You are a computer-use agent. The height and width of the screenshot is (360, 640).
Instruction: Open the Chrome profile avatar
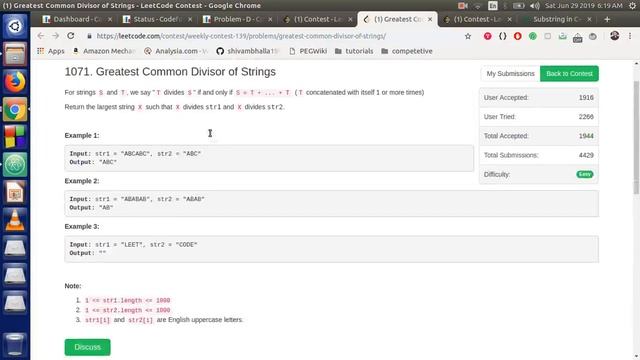[614, 36]
